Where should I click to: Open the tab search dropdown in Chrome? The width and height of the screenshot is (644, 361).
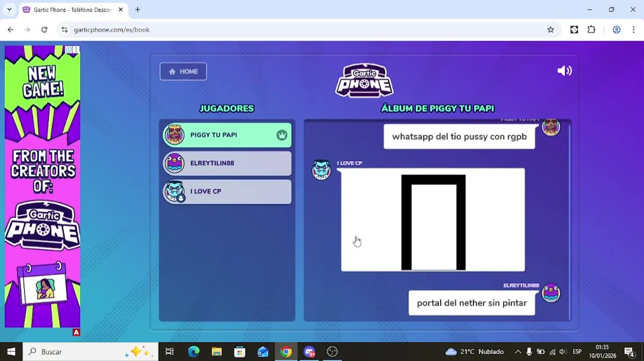click(x=9, y=10)
